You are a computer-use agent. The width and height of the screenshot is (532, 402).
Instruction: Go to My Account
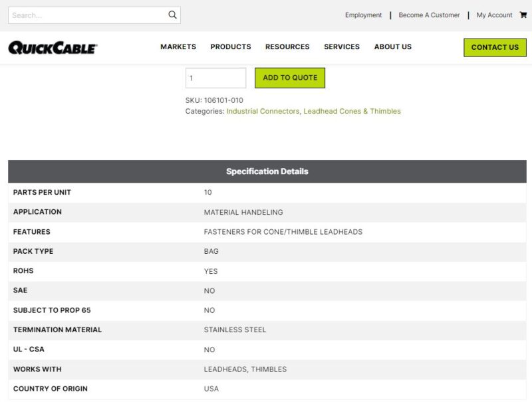pos(494,15)
